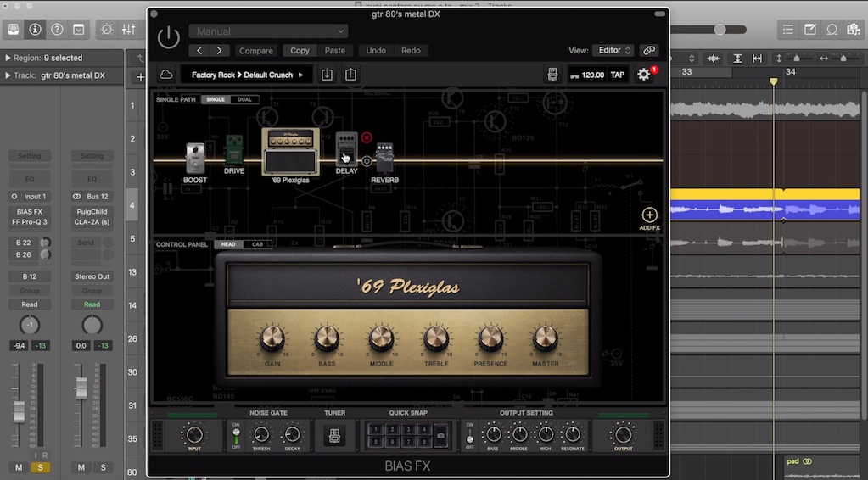This screenshot has height=480, width=868.
Task: Open Logic Mixer faders icon
Action: pyautogui.click(x=128, y=30)
